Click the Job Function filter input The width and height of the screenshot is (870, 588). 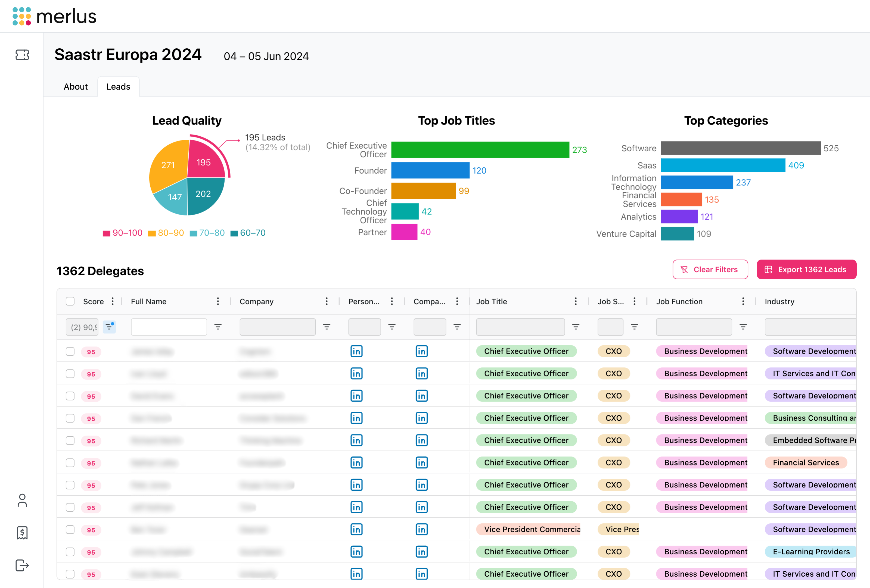coord(694,327)
